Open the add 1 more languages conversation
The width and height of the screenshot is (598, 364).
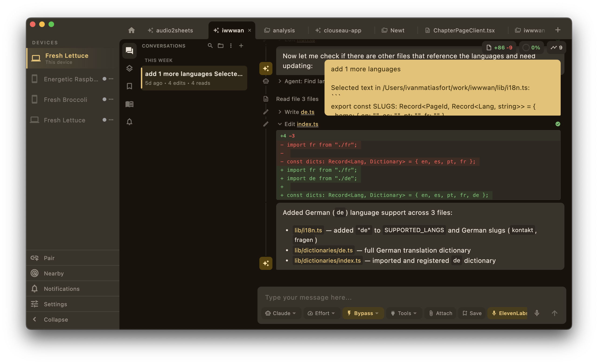[194, 78]
